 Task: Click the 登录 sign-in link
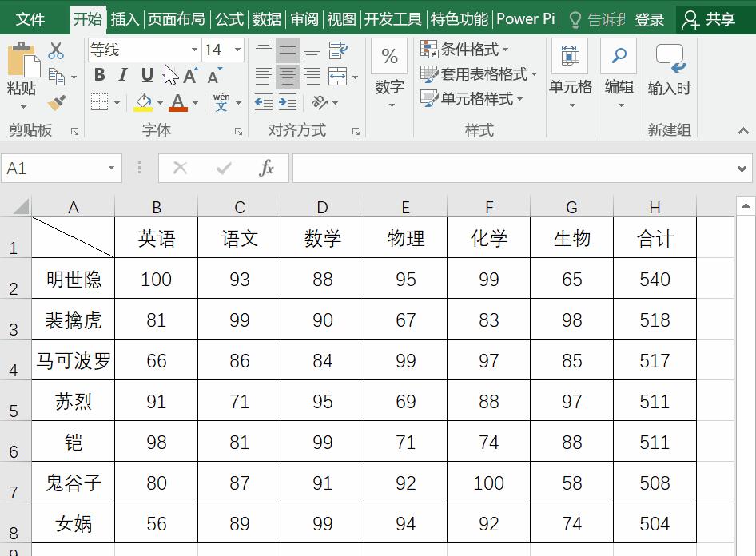[651, 19]
